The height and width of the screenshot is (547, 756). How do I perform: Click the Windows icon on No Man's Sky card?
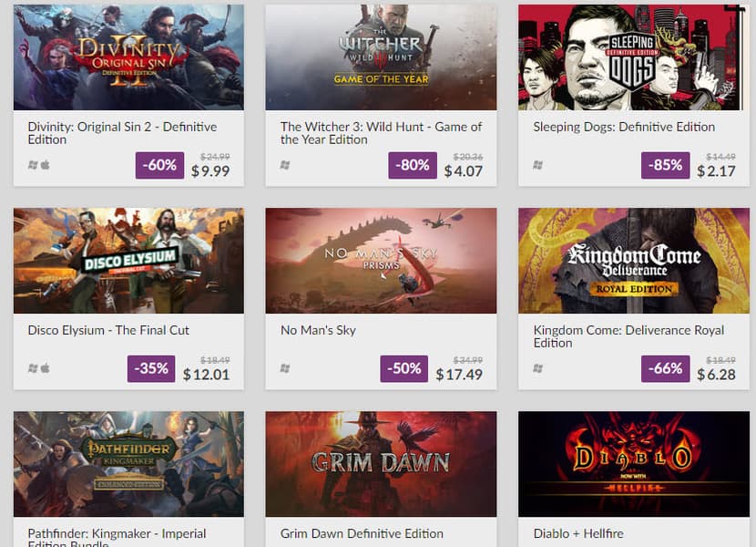pyautogui.click(x=285, y=368)
